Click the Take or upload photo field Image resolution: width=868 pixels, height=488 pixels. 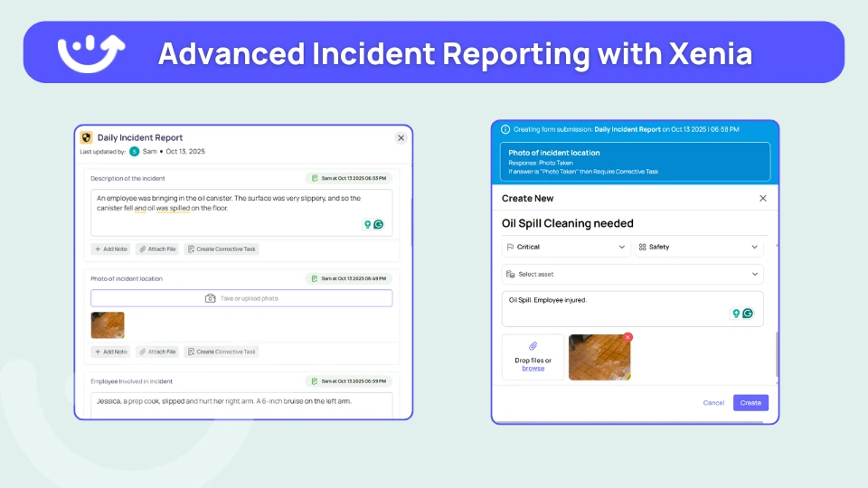241,298
